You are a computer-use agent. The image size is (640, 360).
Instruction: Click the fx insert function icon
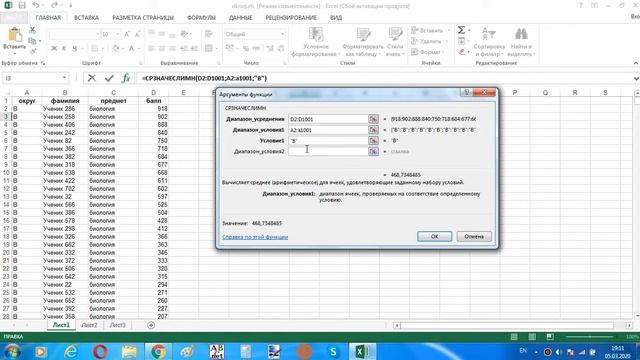pyautogui.click(x=126, y=78)
